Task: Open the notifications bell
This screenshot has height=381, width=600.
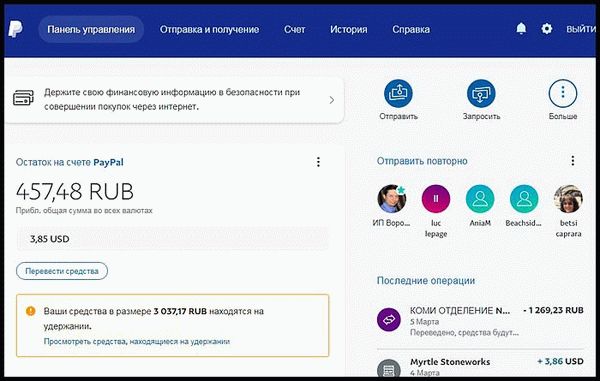Action: (x=521, y=29)
